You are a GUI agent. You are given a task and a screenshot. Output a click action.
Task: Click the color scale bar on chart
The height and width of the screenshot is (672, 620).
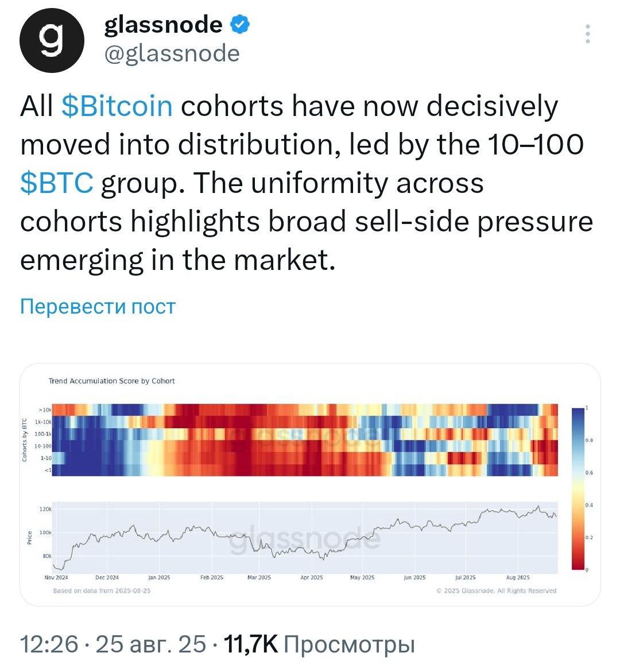[578, 489]
